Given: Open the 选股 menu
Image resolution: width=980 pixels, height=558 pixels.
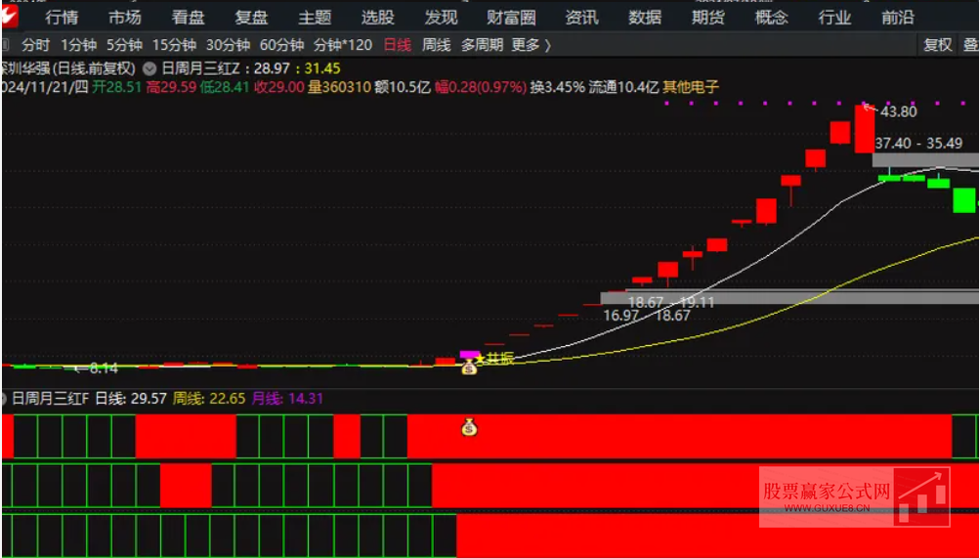Looking at the screenshot, I should pos(377,18).
